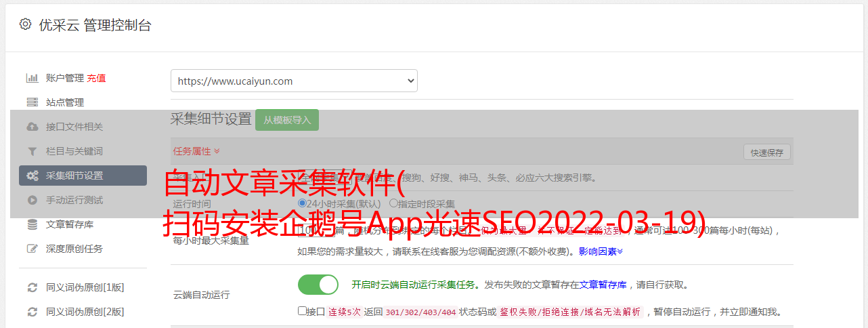Viewport: 868px width, 328px height.
Task: Click the bar chart icon for 账户管理
Action: coord(32,78)
